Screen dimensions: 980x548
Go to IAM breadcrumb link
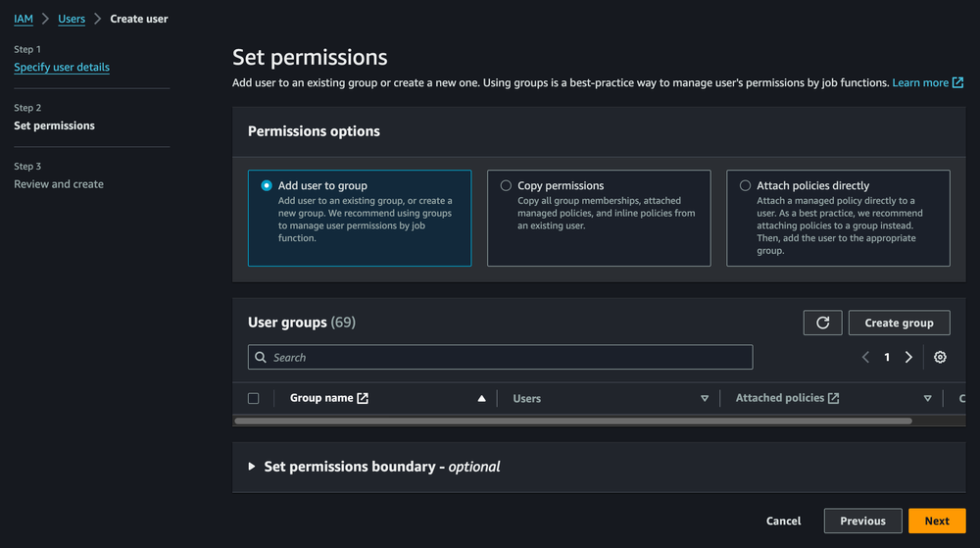(24, 19)
